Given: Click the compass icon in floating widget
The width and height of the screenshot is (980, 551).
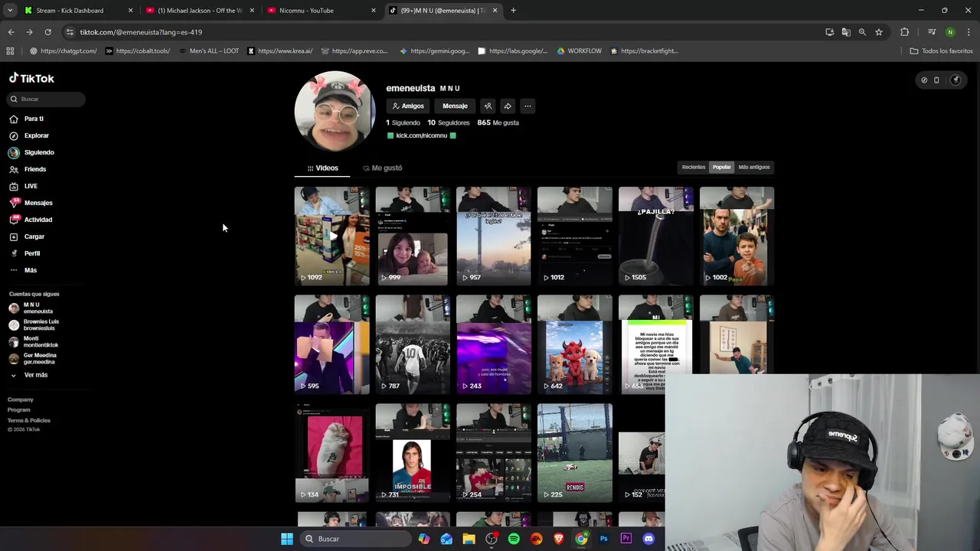Looking at the screenshot, I should (924, 80).
